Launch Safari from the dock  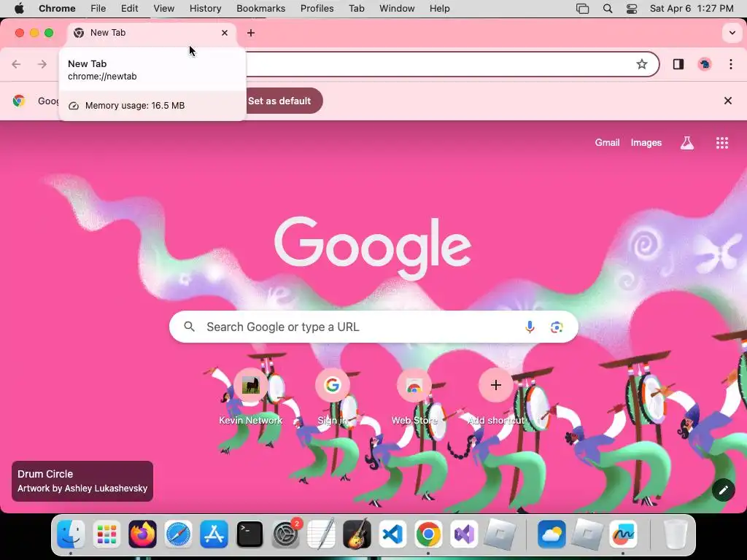(x=178, y=534)
